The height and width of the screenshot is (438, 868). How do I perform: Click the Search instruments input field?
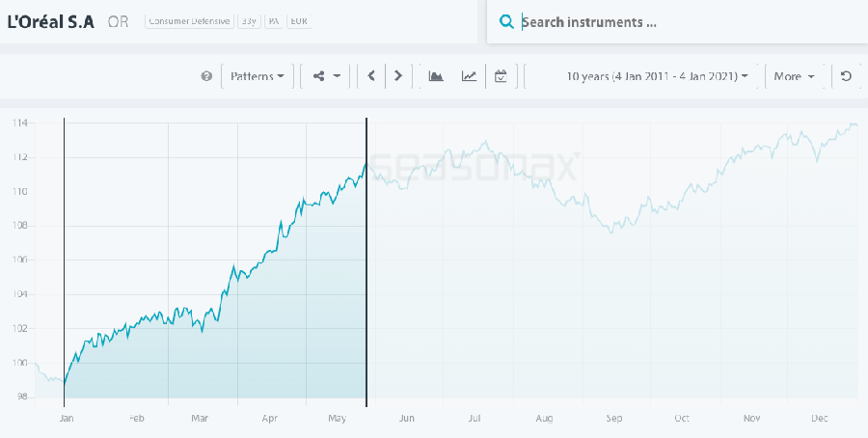tap(675, 22)
